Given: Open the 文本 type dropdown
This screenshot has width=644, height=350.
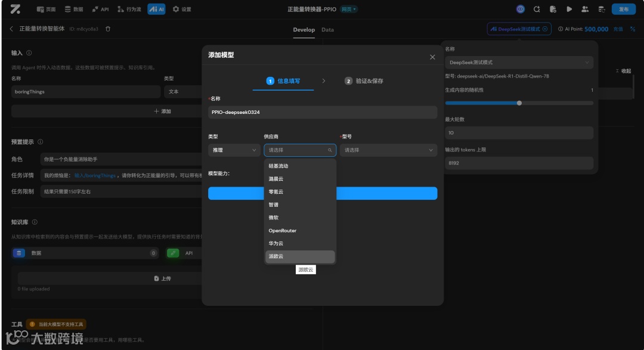Looking at the screenshot, I should pyautogui.click(x=183, y=92).
